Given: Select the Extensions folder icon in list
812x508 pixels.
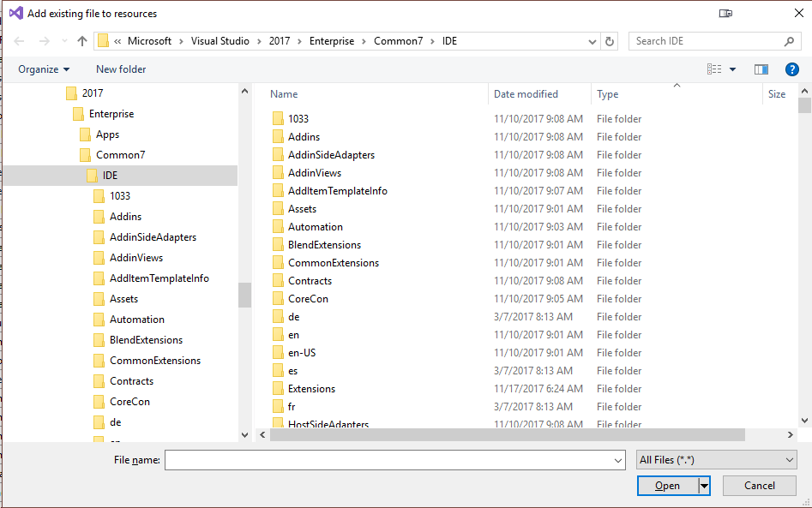Looking at the screenshot, I should 278,389.
